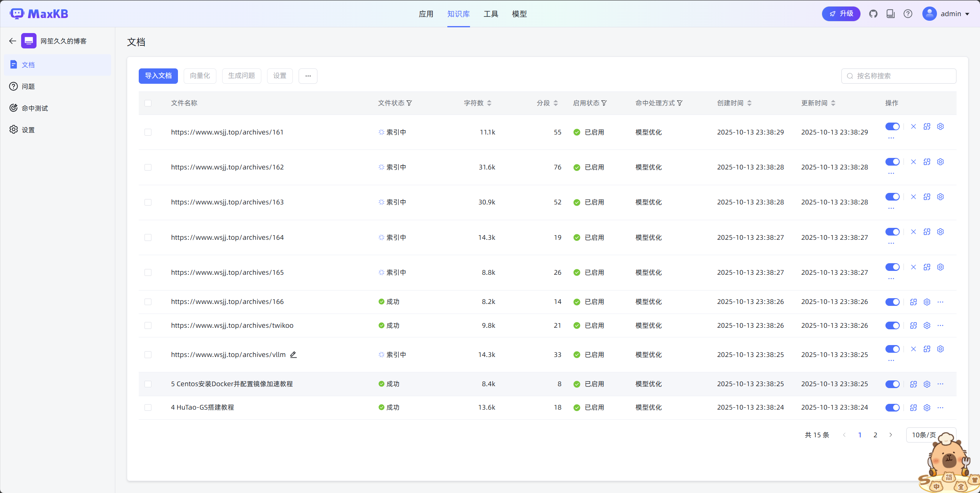Click back arrow beside knowledge base name
This screenshot has width=980, height=493.
13,41
